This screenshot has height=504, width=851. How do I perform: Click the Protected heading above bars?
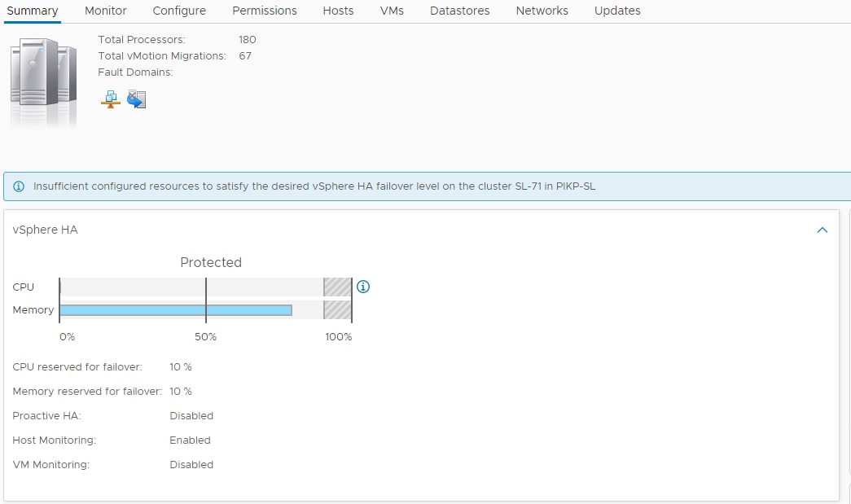pyautogui.click(x=211, y=262)
